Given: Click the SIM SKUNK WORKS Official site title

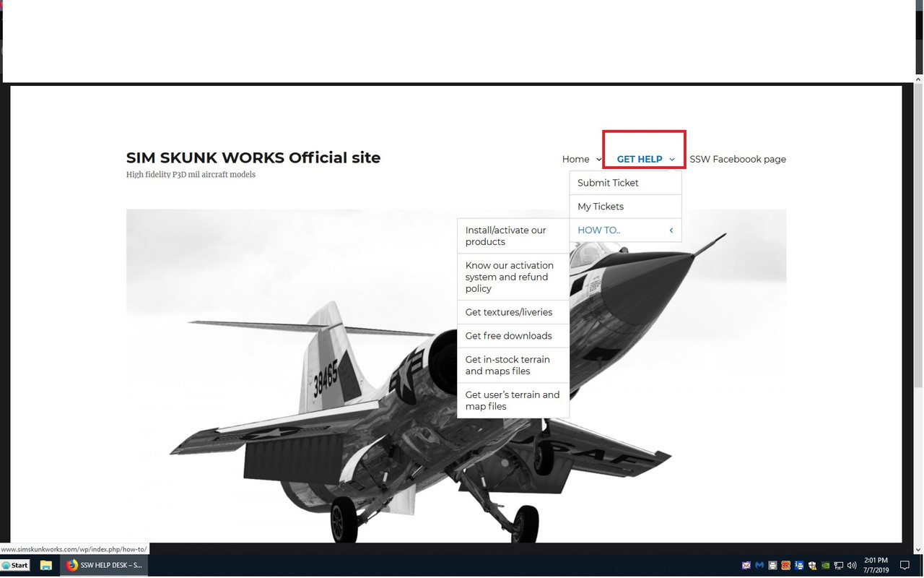Looking at the screenshot, I should [x=253, y=158].
